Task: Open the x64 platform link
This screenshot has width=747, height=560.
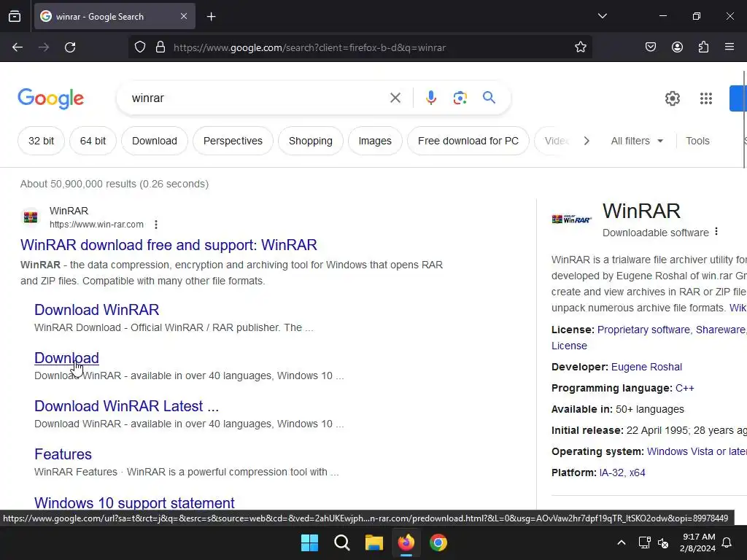Action: (637, 472)
